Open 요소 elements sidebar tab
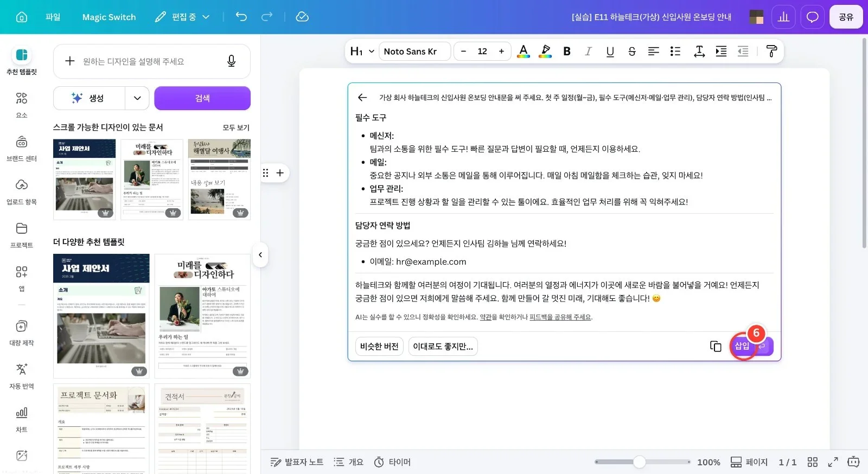Viewport: 868px width, 474px height. tap(22, 105)
